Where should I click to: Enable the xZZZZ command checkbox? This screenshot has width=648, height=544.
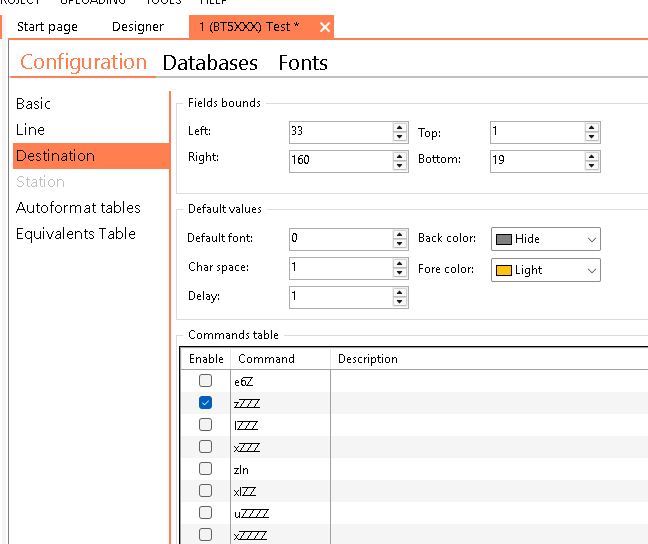tap(205, 535)
